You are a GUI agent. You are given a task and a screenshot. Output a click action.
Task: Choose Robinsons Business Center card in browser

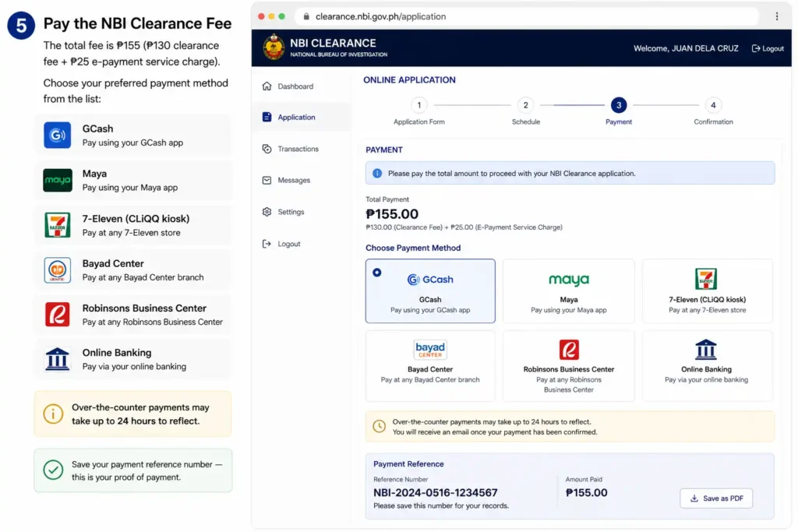(568, 365)
